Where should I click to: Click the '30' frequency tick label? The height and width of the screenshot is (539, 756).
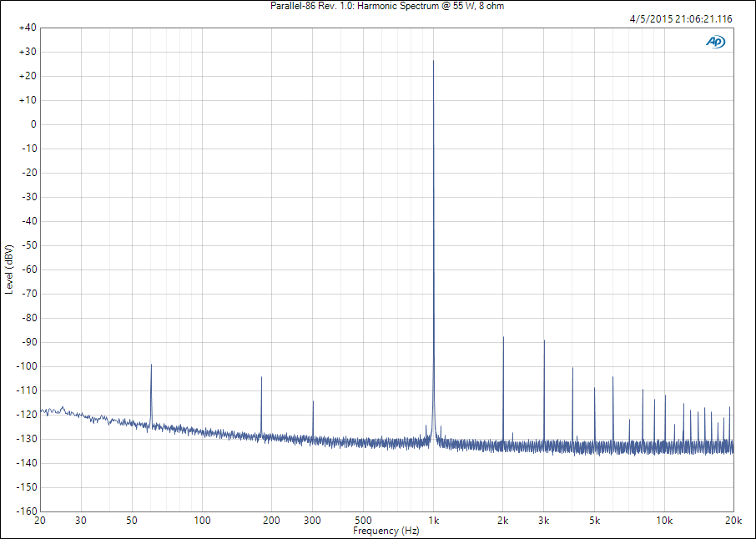tap(81, 521)
